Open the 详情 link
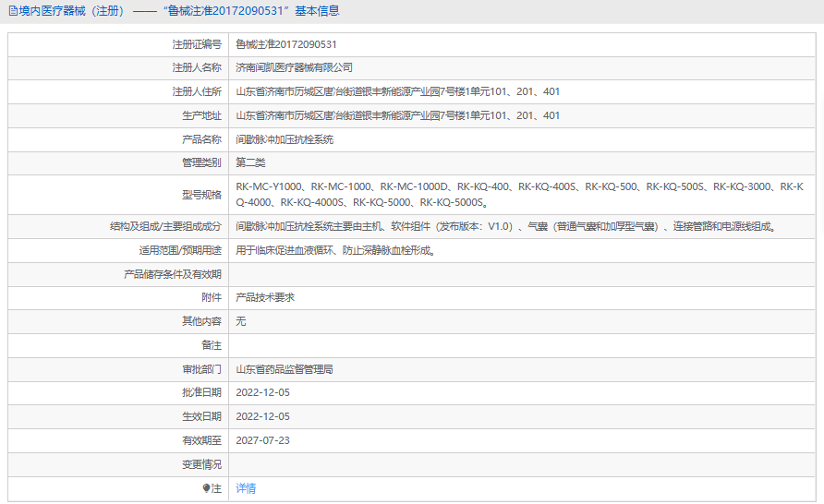This screenshot has width=824, height=504. point(246,489)
